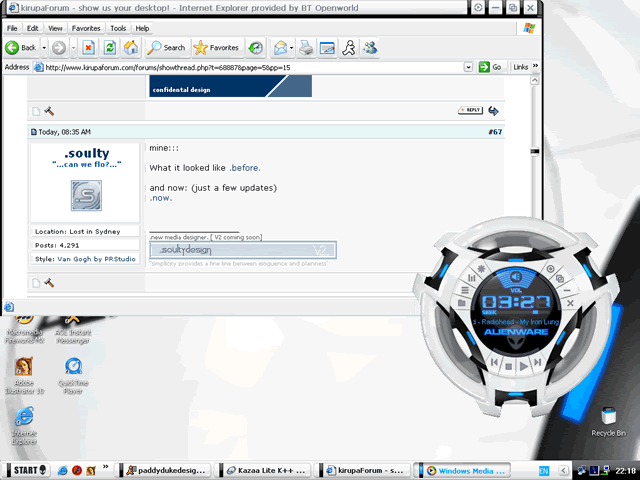Open the Edit menu
Screen dimensions: 640x480
[33, 28]
